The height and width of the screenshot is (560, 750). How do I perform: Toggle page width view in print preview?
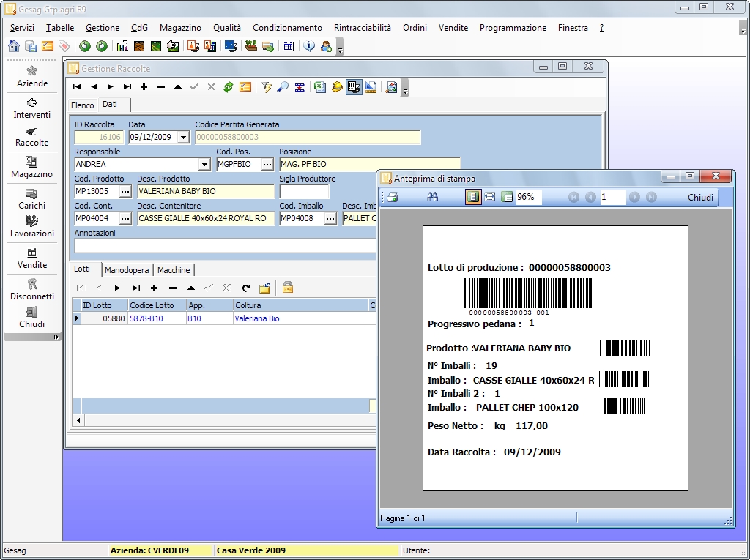pos(490,197)
